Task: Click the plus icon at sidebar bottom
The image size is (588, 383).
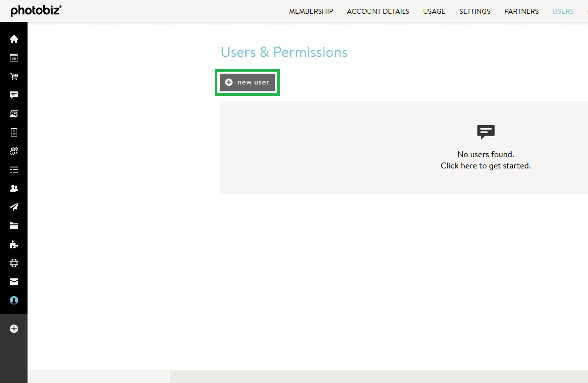Action: tap(14, 328)
